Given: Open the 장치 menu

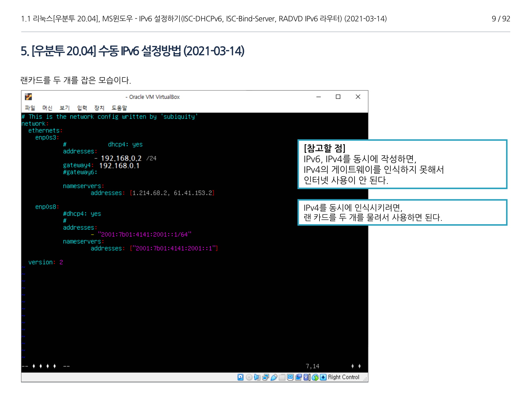Looking at the screenshot, I should tap(99, 108).
